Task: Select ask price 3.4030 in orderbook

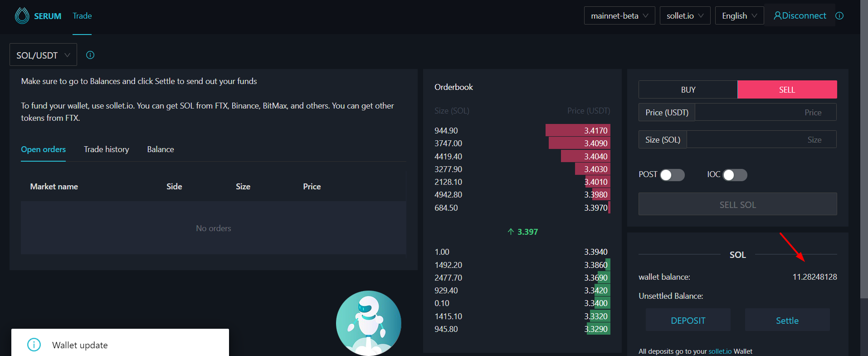Action: point(596,169)
